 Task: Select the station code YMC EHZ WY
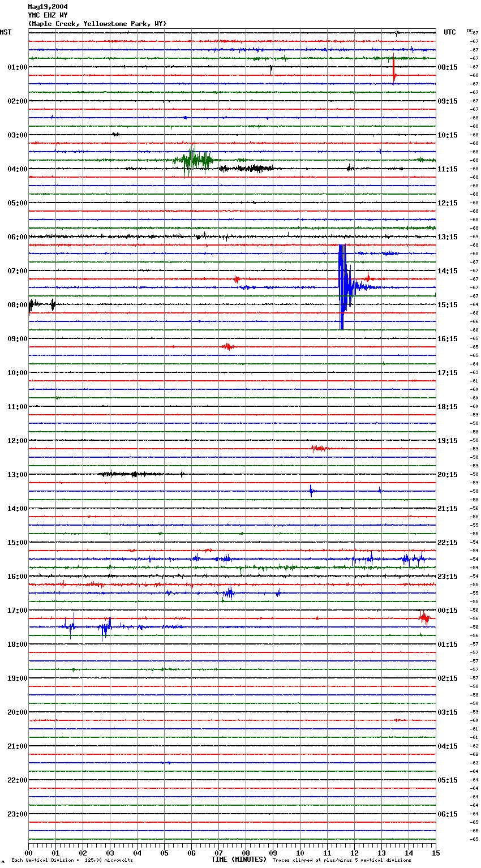click(x=48, y=15)
